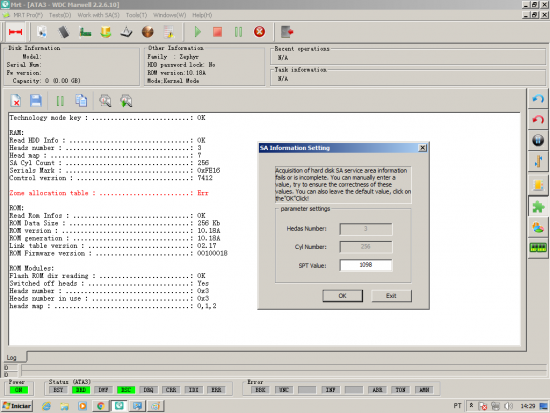Image resolution: width=550 pixels, height=413 pixels.
Task: Click the copy log pages icon
Action: [x=81, y=101]
